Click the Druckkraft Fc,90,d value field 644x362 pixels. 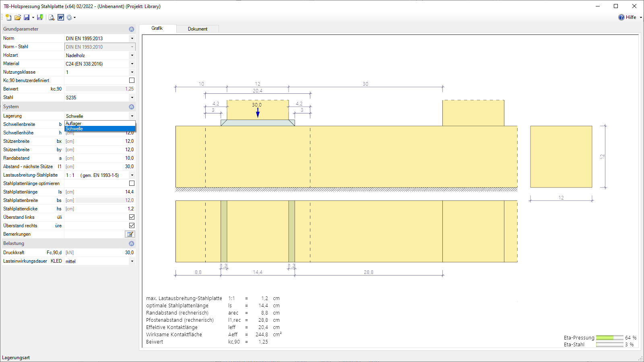(x=100, y=253)
